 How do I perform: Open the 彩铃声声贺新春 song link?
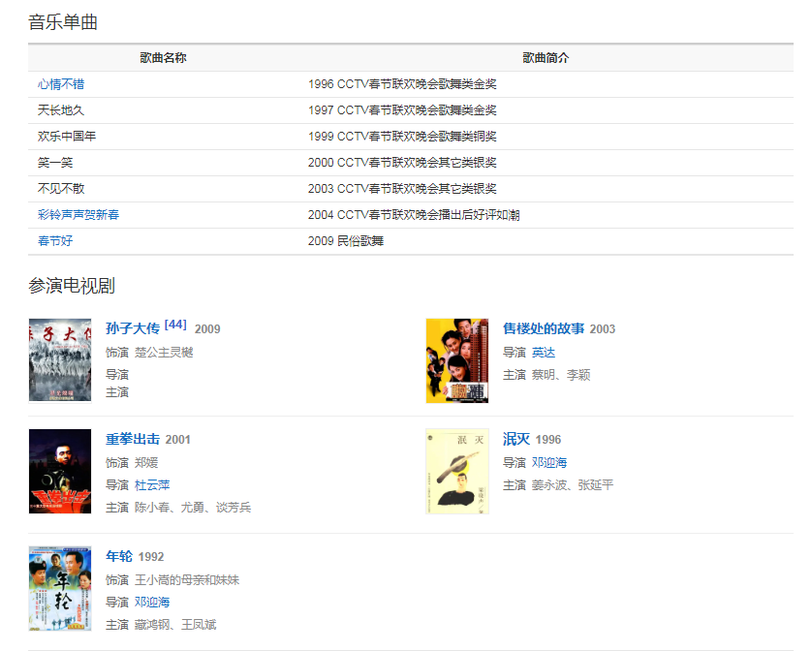coord(78,215)
